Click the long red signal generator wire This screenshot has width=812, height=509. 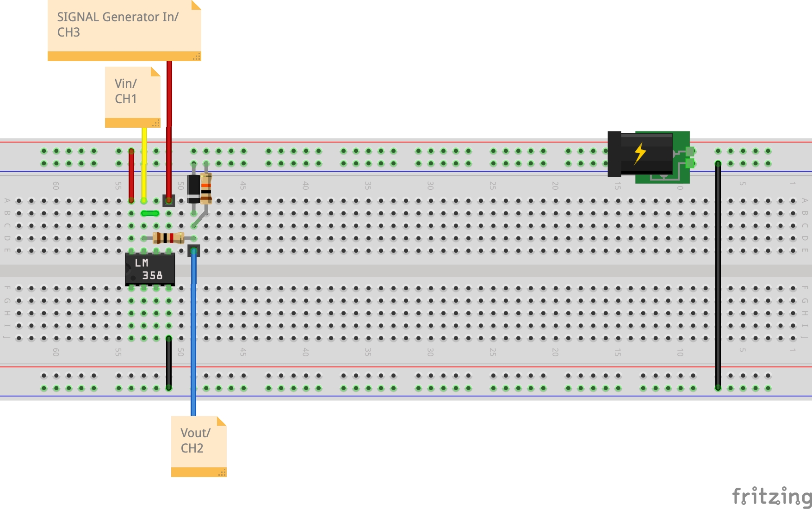click(x=169, y=130)
